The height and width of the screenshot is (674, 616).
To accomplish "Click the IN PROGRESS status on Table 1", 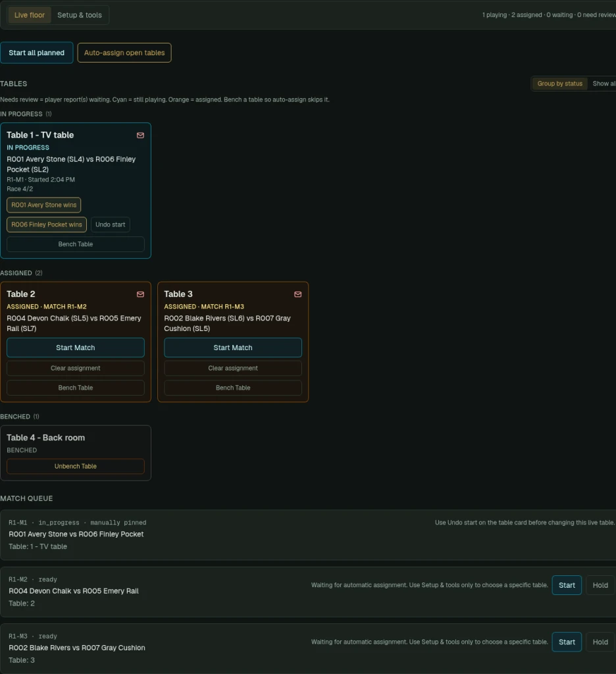I will [28, 147].
